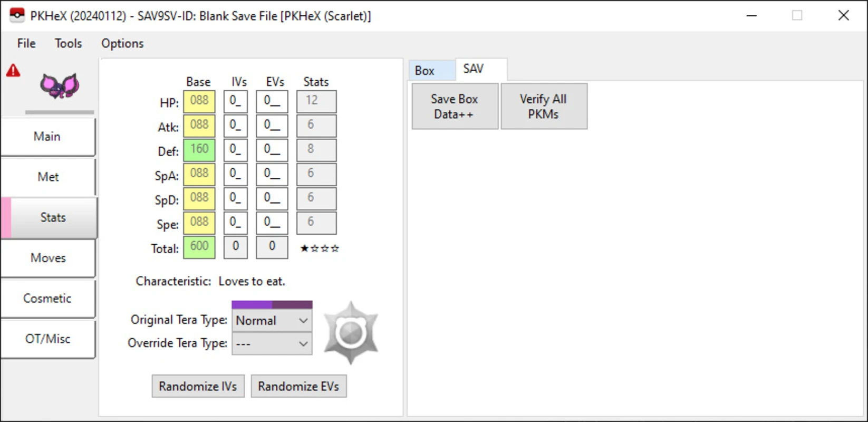Open the Original Tera Type dropdown
868x422 pixels.
click(x=272, y=321)
